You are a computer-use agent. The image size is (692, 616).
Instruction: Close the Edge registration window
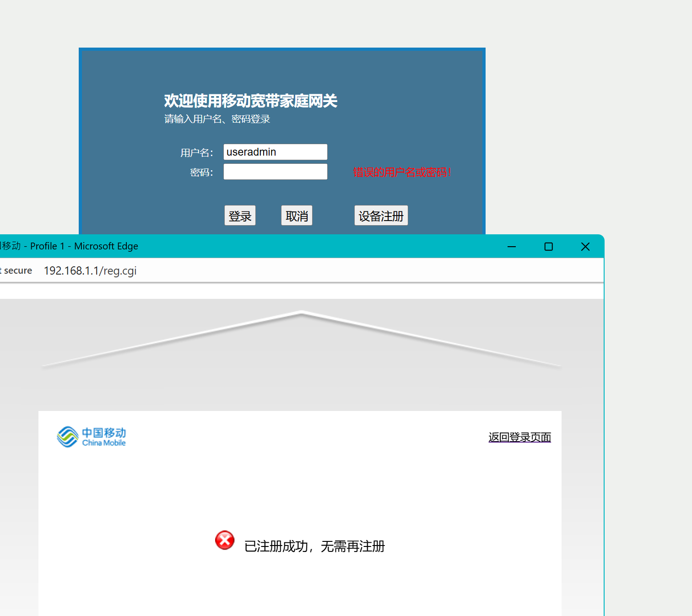coord(585,247)
